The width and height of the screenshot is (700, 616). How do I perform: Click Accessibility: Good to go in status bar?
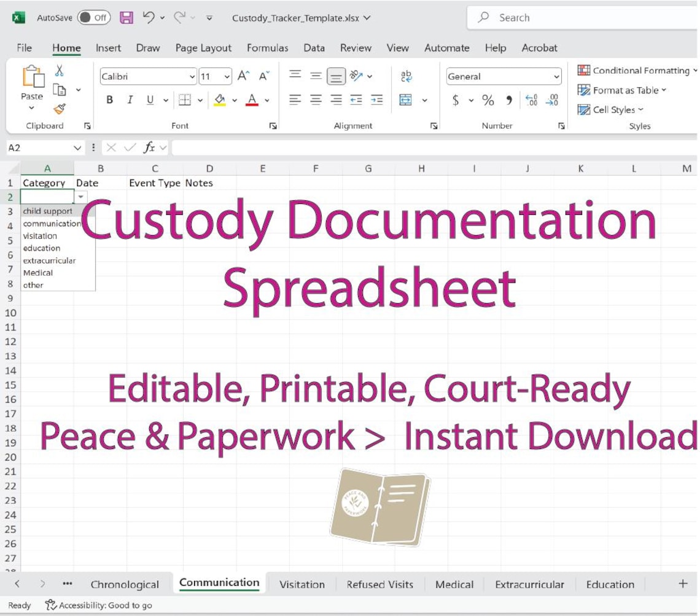(98, 605)
